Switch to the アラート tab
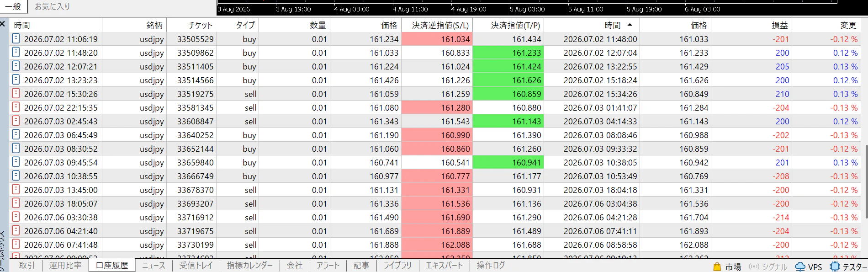868x272 pixels. pyautogui.click(x=328, y=266)
